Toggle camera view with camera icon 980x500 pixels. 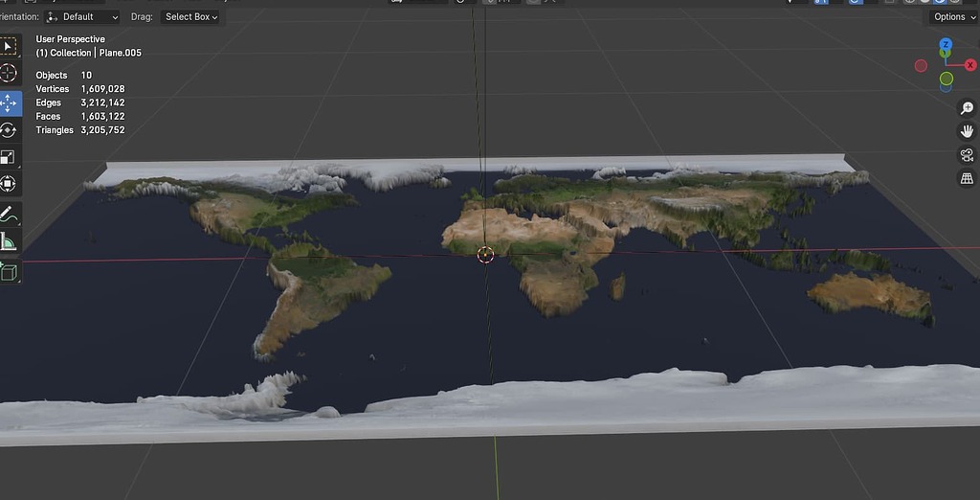[967, 155]
